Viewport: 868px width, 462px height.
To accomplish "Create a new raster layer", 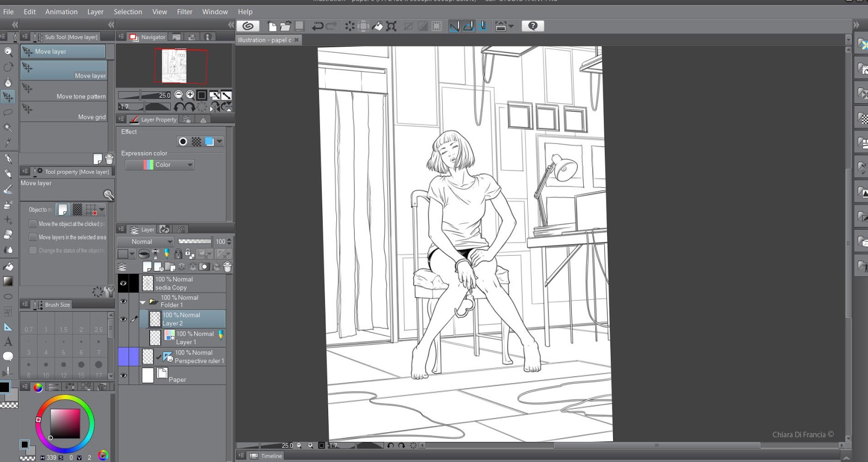I will [x=147, y=267].
